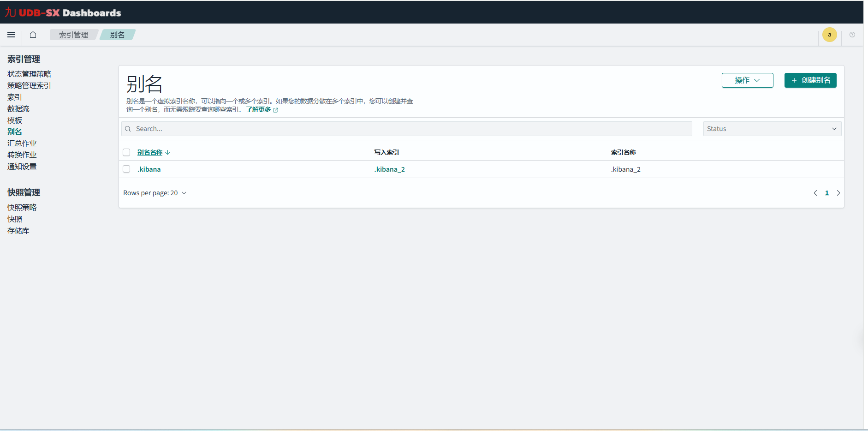Open the hamburger navigation menu
Image resolution: width=868 pixels, height=431 pixels.
11,35
